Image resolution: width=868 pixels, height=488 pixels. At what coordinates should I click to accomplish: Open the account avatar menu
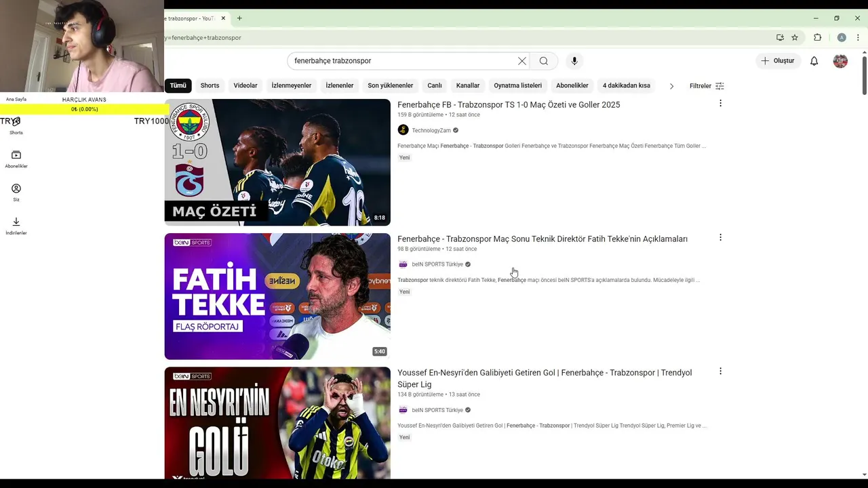click(840, 61)
